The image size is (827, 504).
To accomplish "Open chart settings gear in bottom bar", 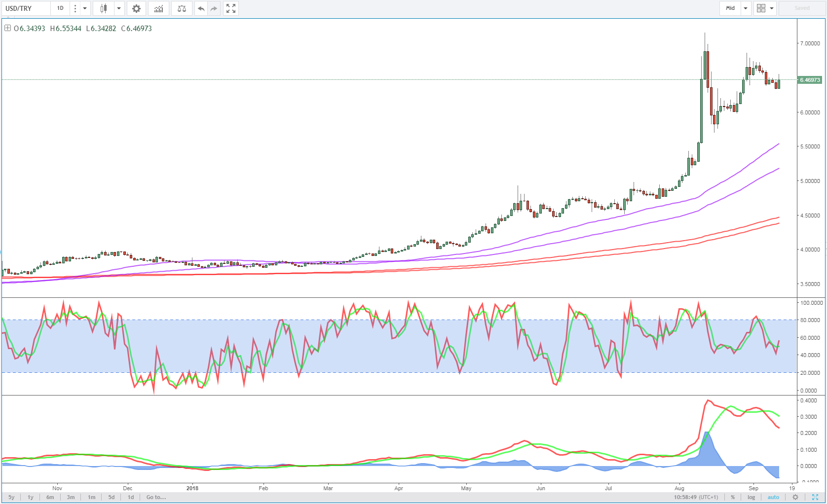I will coord(795,497).
